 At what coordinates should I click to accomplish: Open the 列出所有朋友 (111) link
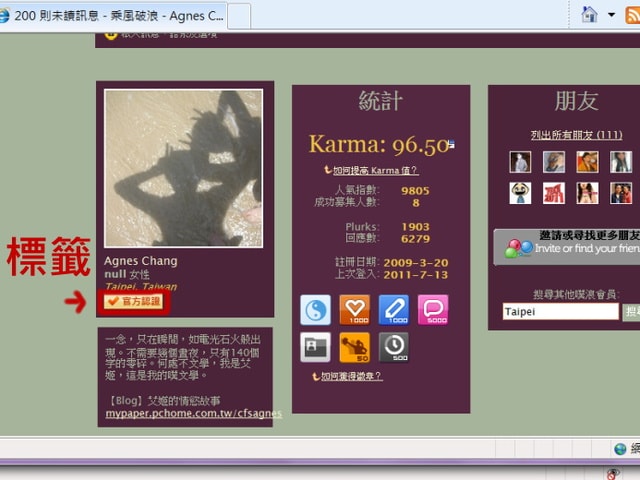point(576,135)
